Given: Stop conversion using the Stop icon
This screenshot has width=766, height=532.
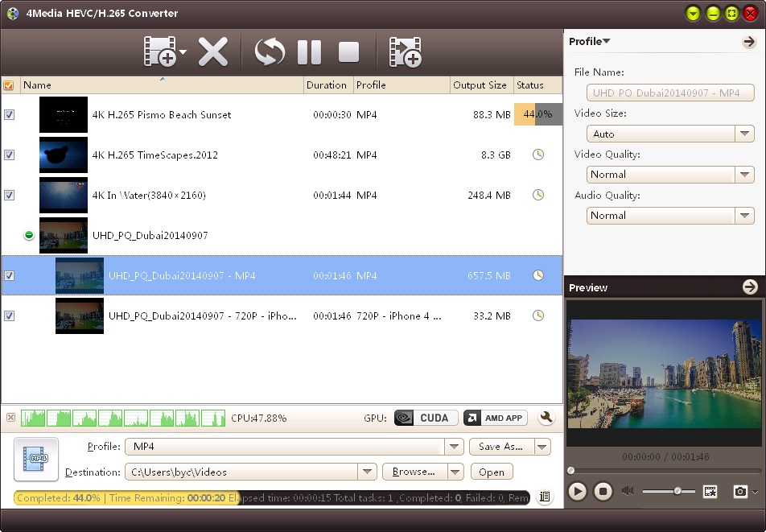Looking at the screenshot, I should (348, 52).
